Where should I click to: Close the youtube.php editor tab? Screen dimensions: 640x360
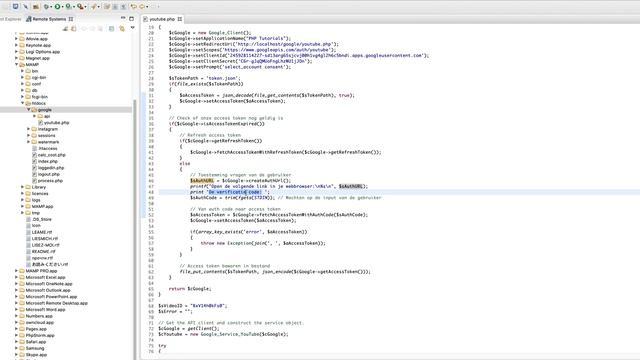pos(180,19)
